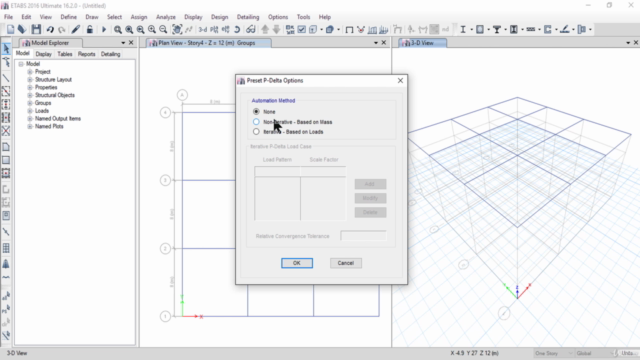
Task: Expand the Structure Layout tree node
Action: click(x=30, y=80)
